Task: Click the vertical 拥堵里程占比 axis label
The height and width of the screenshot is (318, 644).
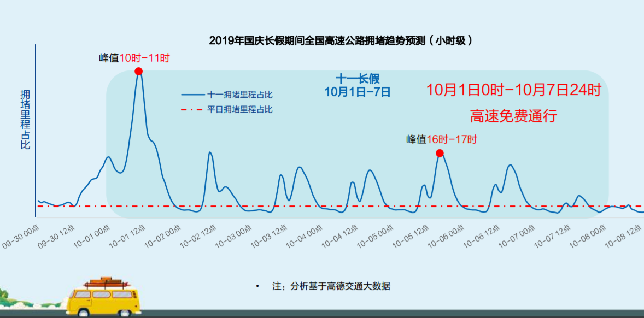Action: coord(25,119)
